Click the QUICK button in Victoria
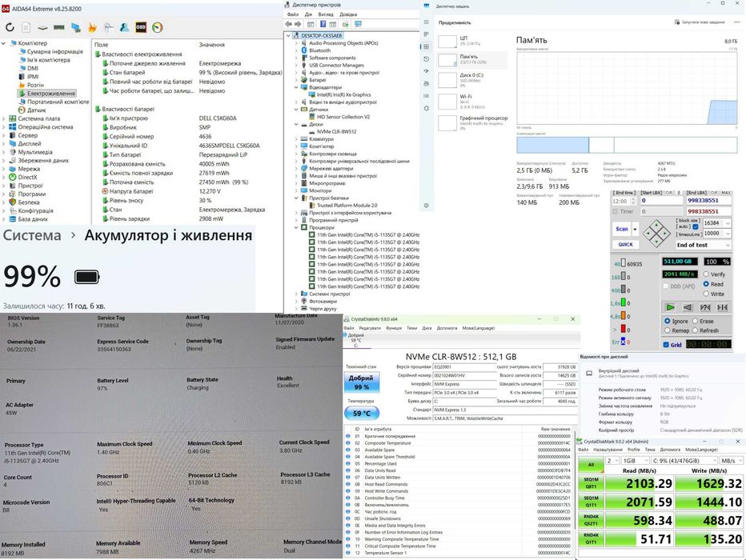This screenshot has width=746, height=560. click(625, 244)
